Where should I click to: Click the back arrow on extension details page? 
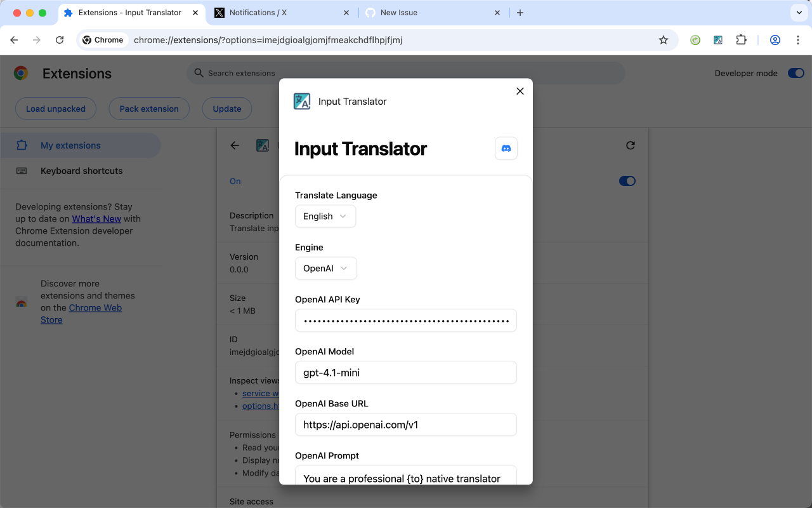click(234, 145)
